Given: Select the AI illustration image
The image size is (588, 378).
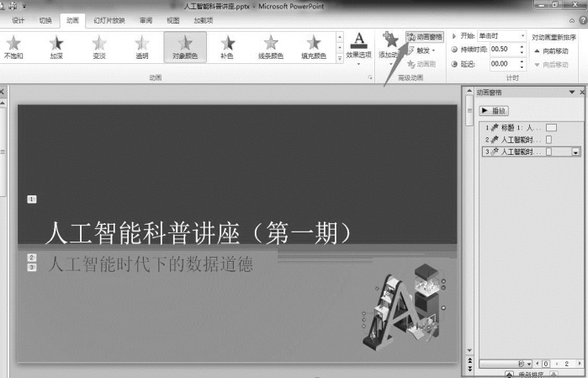Looking at the screenshot, I should coord(405,307).
